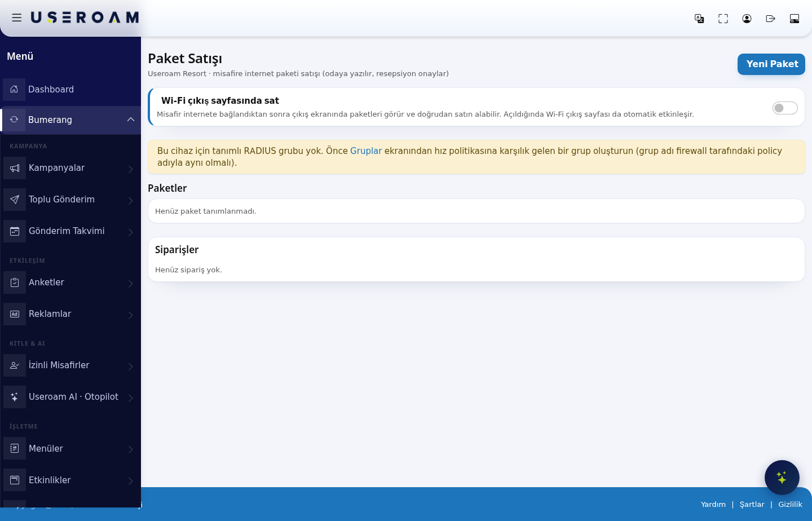Click the Dashboard home icon

pyautogui.click(x=14, y=89)
